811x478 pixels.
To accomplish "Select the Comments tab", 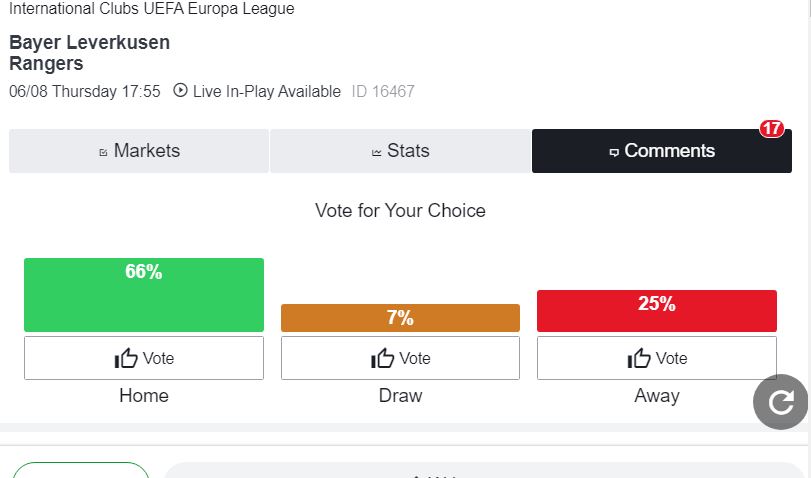I will pos(662,151).
